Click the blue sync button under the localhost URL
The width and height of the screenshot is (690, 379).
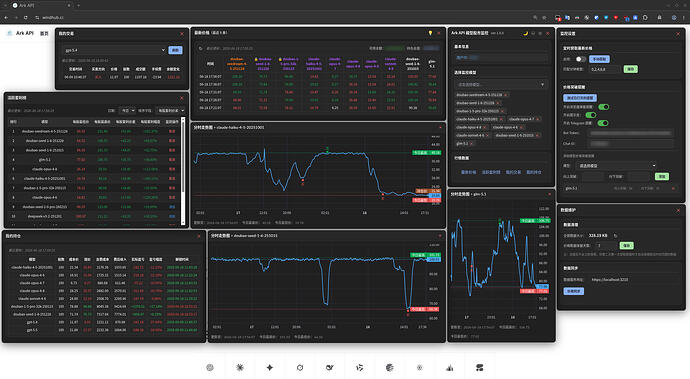pos(573,291)
